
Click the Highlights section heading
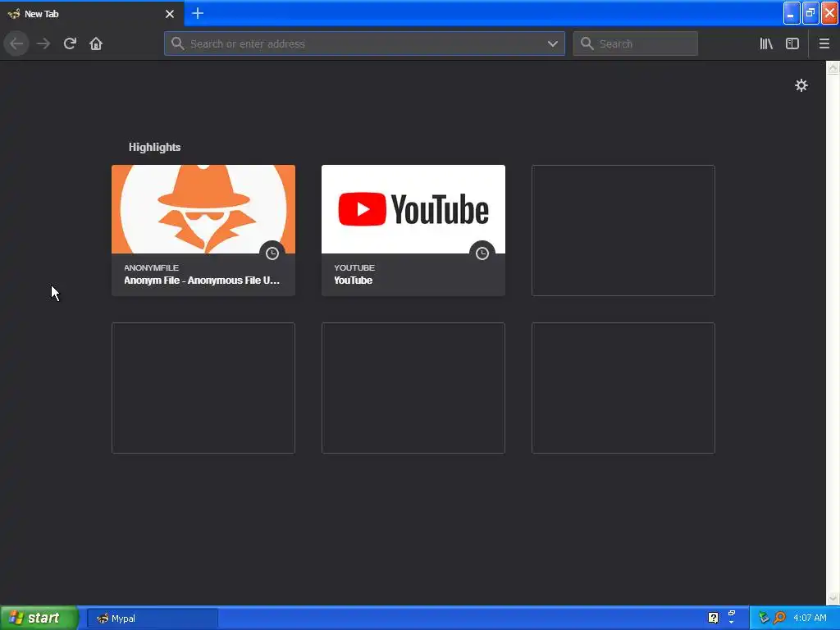pyautogui.click(x=154, y=147)
